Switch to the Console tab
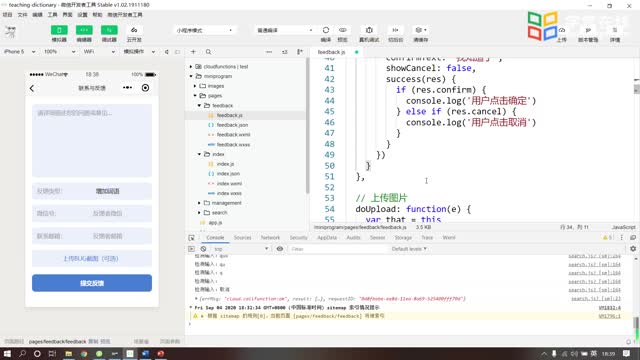The width and height of the screenshot is (640, 360). (215, 238)
